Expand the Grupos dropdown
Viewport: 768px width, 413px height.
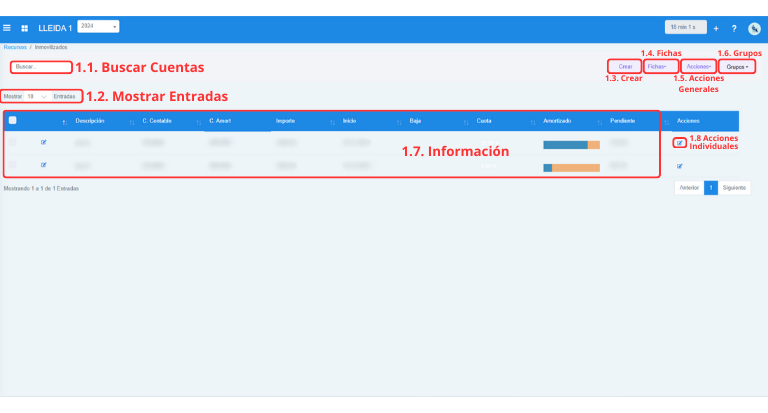click(737, 67)
